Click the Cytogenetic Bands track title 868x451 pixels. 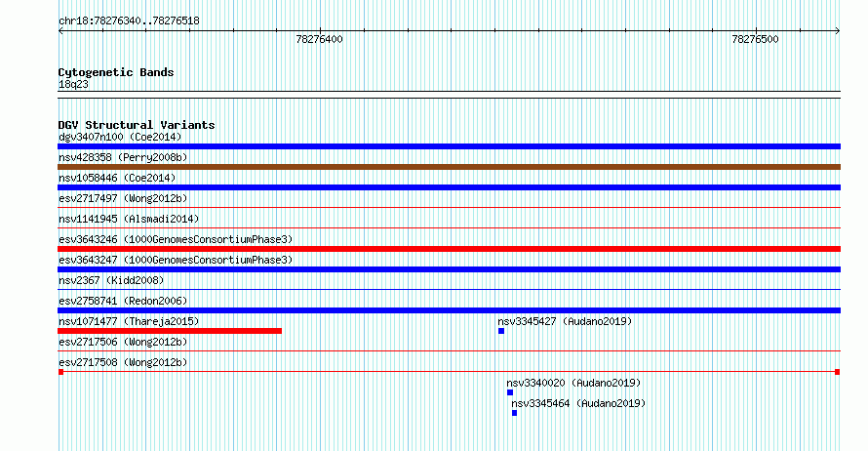point(116,72)
